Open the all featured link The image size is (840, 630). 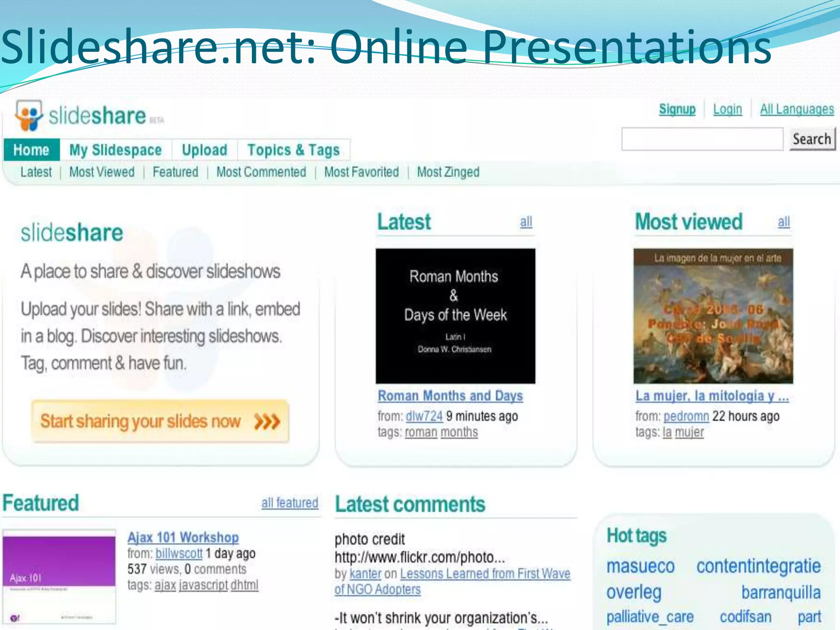290,502
